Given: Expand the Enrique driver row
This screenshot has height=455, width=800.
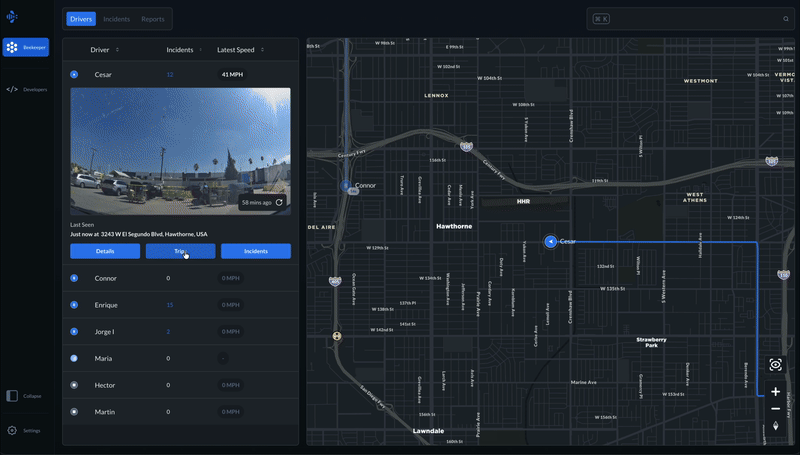Looking at the screenshot, I should pyautogui.click(x=74, y=304).
